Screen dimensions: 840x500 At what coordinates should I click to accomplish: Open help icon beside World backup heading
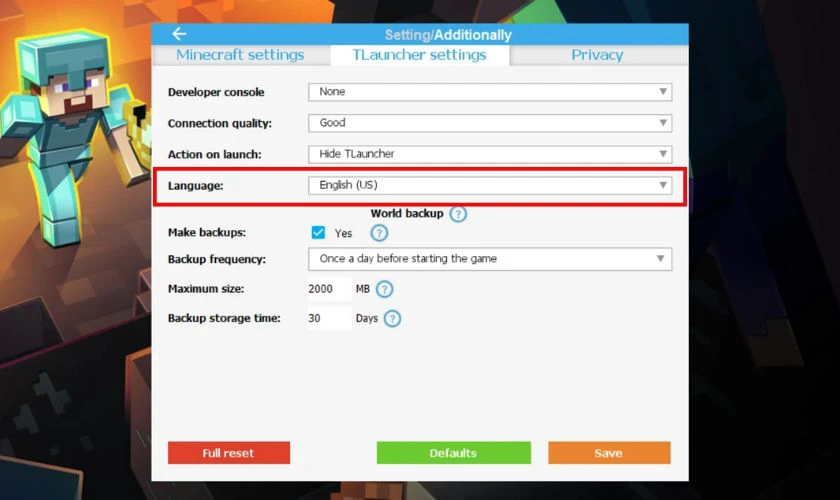click(458, 214)
